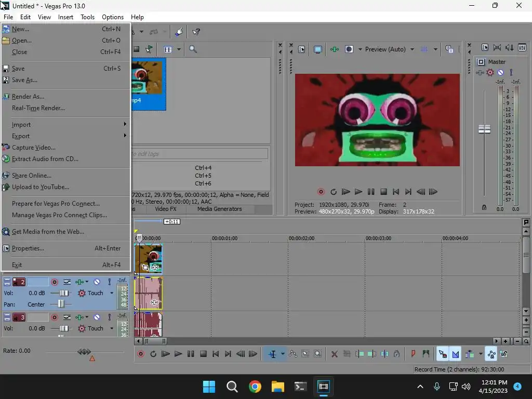Screen dimensions: 532x399
Task: Toggle Master bus Mute button
Action: pos(500,72)
